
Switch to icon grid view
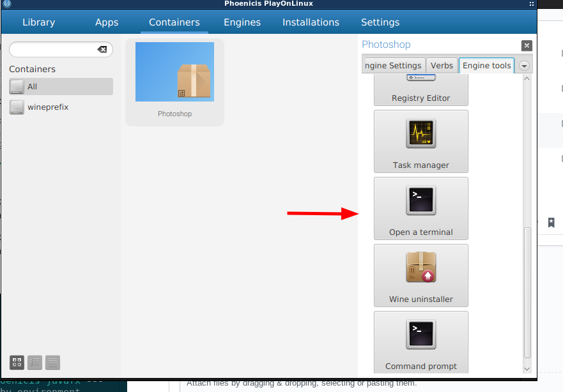17,362
